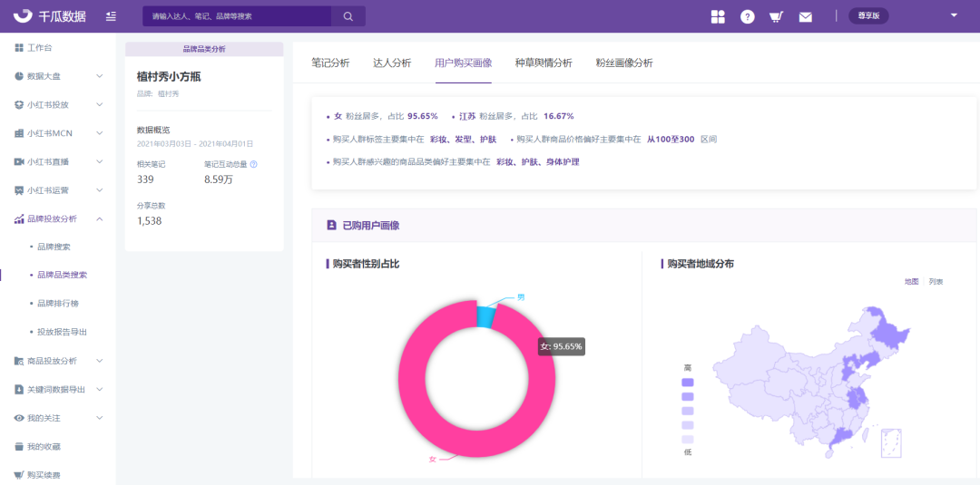The image size is (980, 485).
Task: Click the 数据大盘 pie chart icon
Action: point(19,76)
